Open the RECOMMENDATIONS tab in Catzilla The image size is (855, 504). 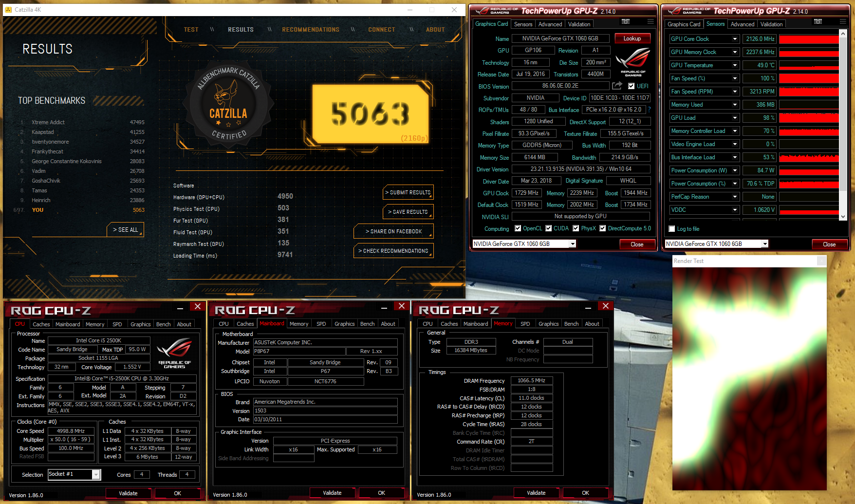(x=311, y=30)
